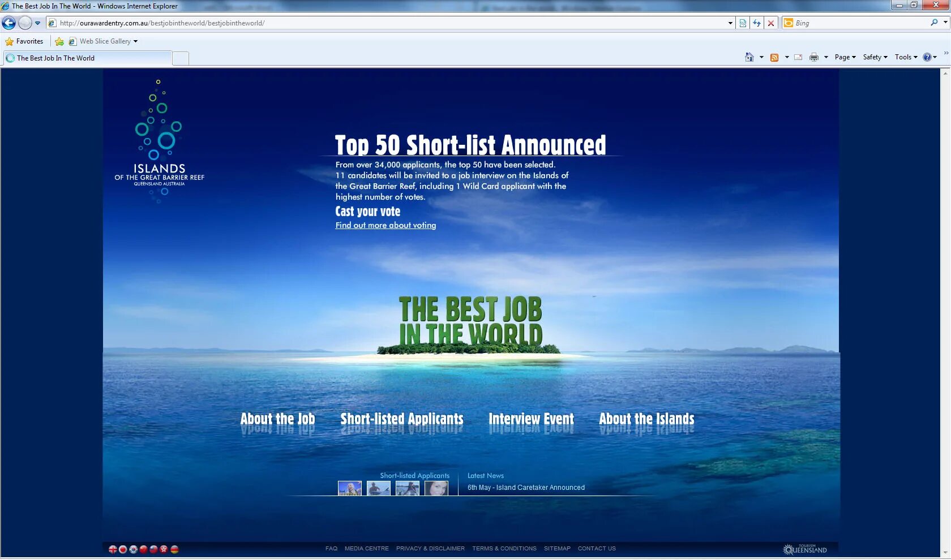Open the first applicant thumbnail with blonde woman
The height and width of the screenshot is (560, 951).
click(350, 488)
